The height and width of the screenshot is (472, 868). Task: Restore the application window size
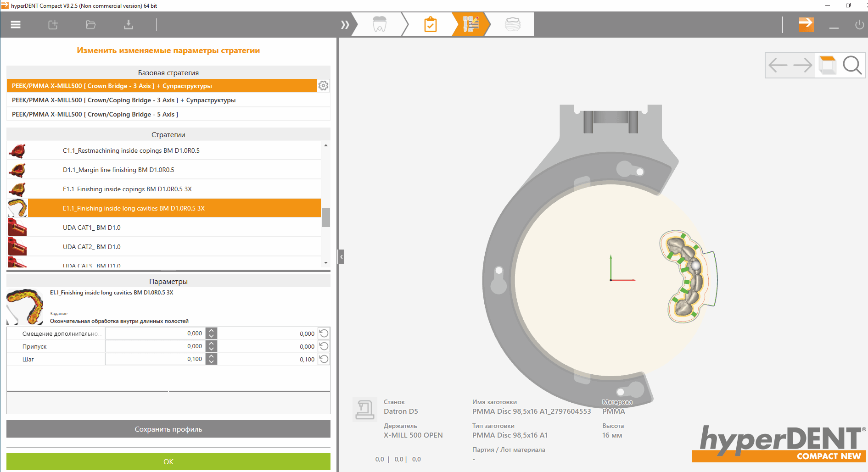(x=848, y=6)
